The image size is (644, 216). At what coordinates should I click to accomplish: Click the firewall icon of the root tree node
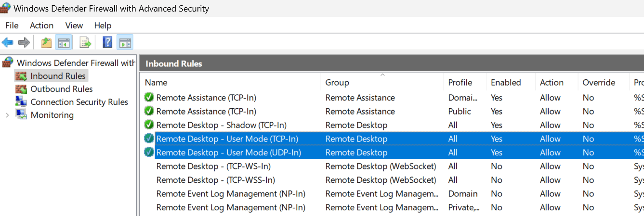tap(8, 63)
